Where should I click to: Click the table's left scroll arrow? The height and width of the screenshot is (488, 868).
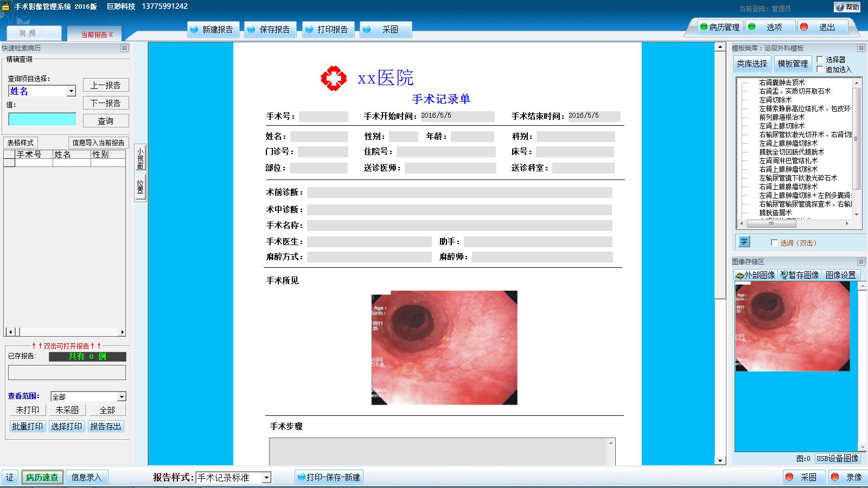[x=10, y=332]
